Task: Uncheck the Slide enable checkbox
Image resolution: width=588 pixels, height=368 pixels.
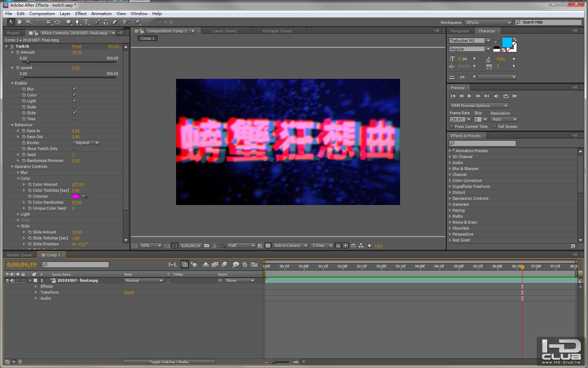Action: tap(74, 113)
